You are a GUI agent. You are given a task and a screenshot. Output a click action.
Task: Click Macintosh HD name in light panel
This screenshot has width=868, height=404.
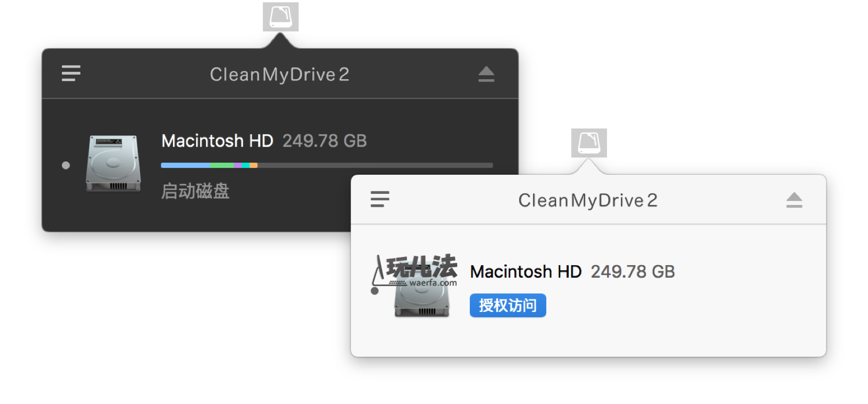click(x=525, y=271)
